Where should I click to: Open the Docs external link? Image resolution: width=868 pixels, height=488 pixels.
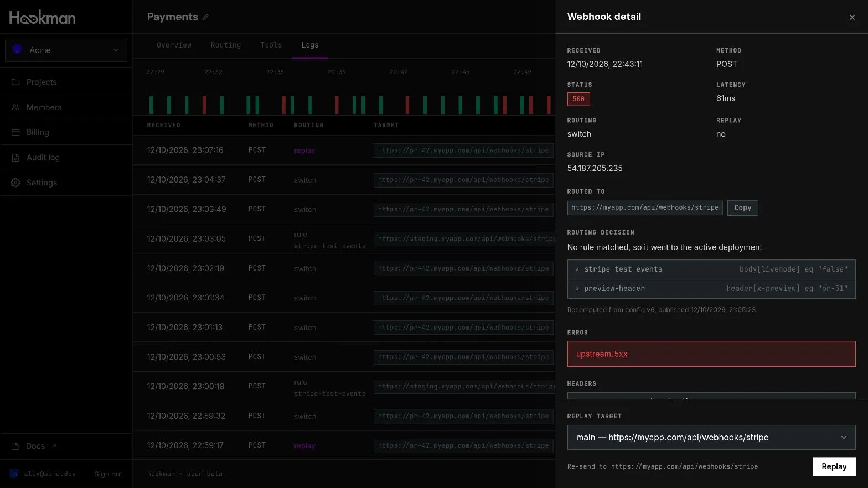click(x=34, y=446)
